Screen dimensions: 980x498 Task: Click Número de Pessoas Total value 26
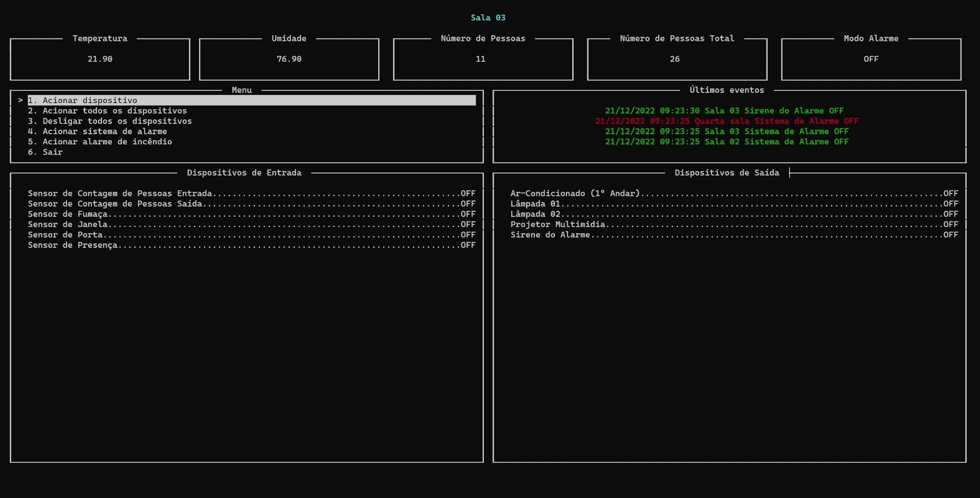675,59
